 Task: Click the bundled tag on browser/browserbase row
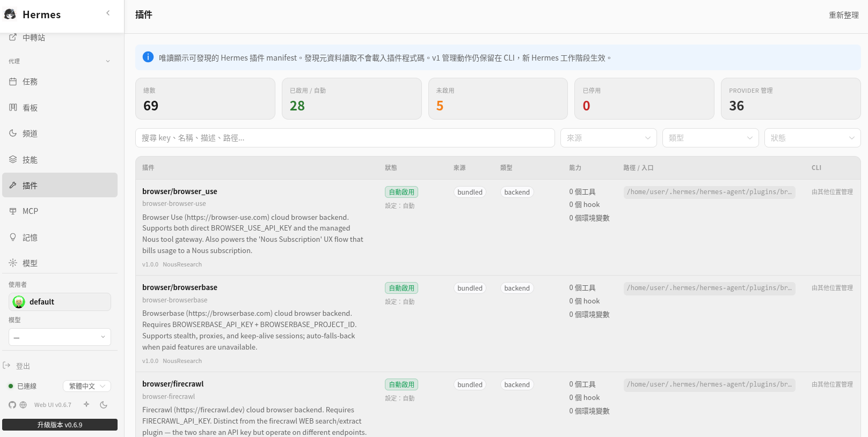coord(470,288)
